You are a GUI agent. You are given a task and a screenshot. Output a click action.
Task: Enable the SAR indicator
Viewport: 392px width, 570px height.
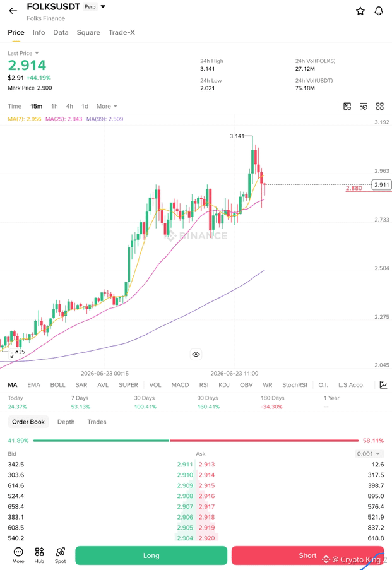(81, 385)
